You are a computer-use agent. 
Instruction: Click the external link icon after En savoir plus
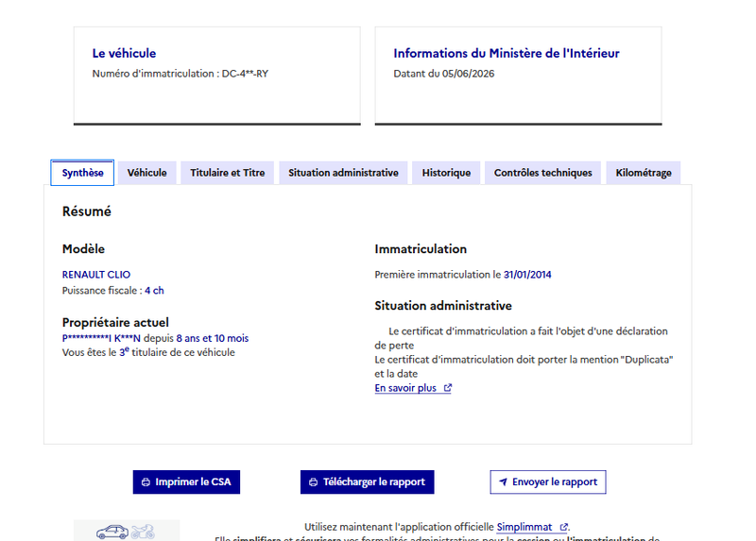(x=448, y=387)
